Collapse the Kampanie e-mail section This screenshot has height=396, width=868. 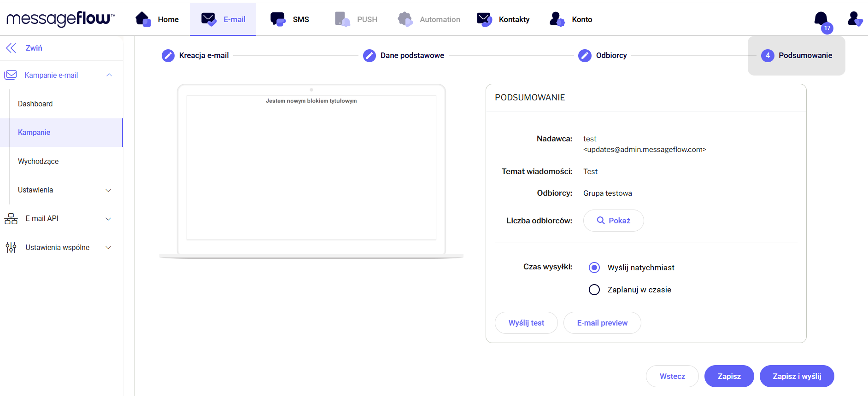109,75
